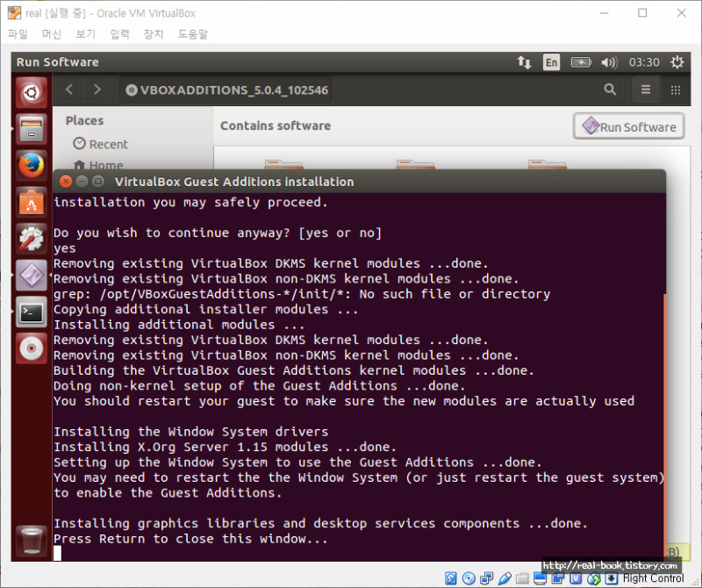The image size is (702, 588).
Task: Click the Run Software button
Action: pos(629,126)
